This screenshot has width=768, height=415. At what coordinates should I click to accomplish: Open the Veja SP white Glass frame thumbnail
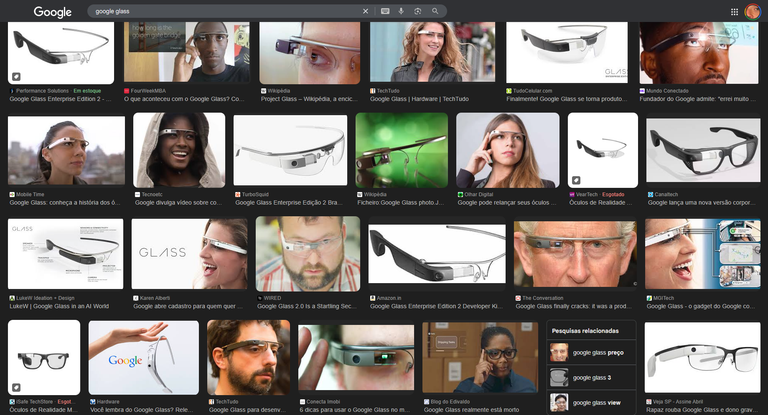click(702, 358)
